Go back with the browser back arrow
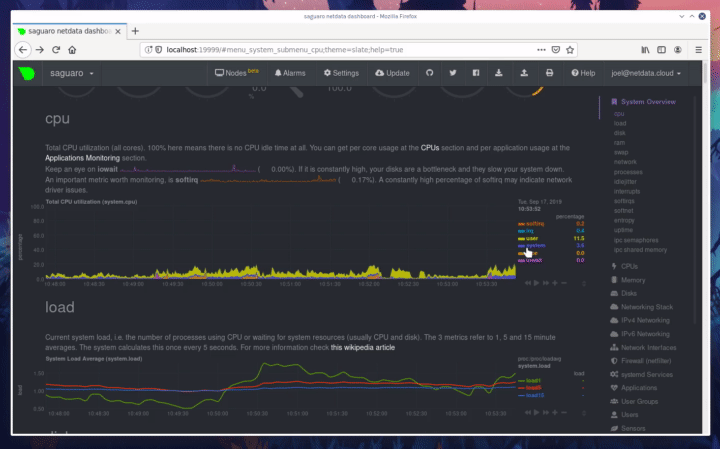This screenshot has height=449, width=720. [23, 50]
